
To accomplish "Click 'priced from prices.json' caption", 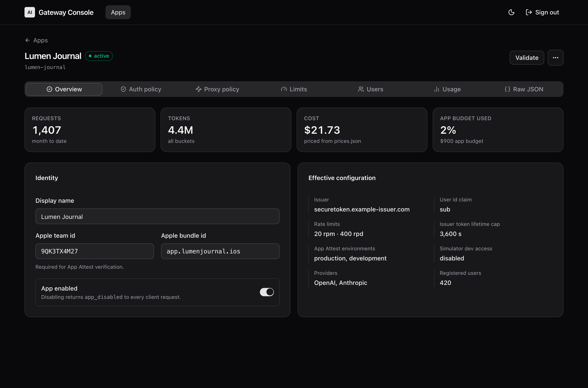I will point(332,141).
